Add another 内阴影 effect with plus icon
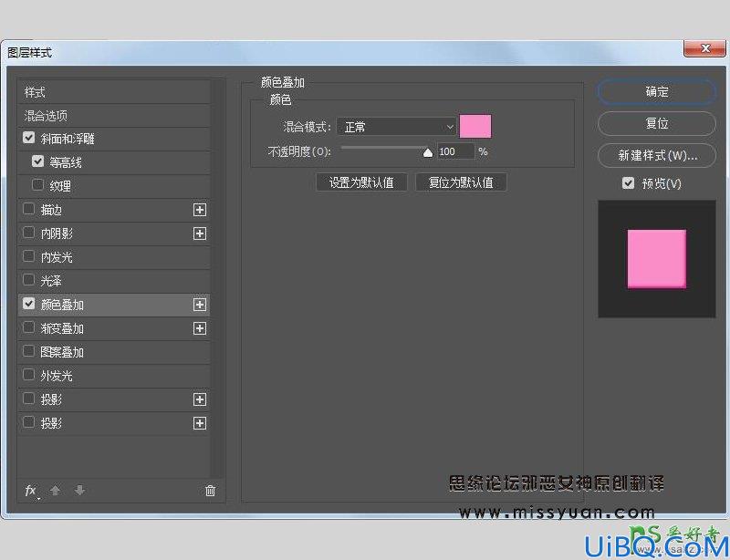This screenshot has height=560, width=730. point(200,233)
